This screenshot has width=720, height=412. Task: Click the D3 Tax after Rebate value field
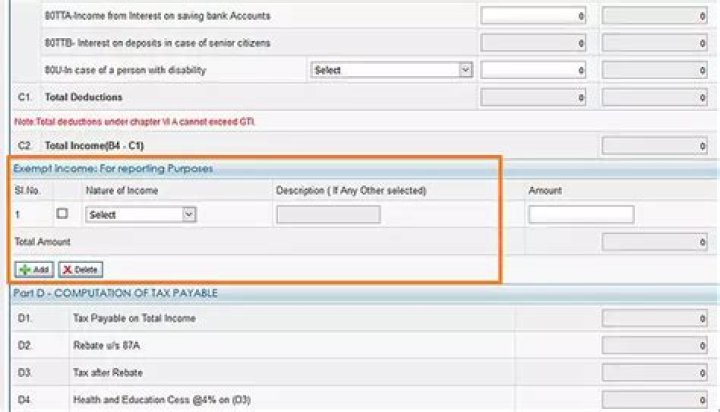(x=654, y=372)
